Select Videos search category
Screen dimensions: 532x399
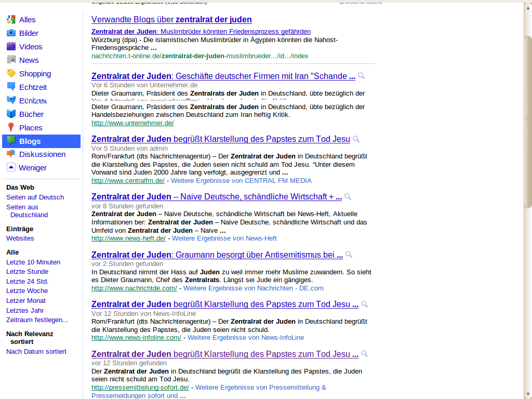pos(31,47)
